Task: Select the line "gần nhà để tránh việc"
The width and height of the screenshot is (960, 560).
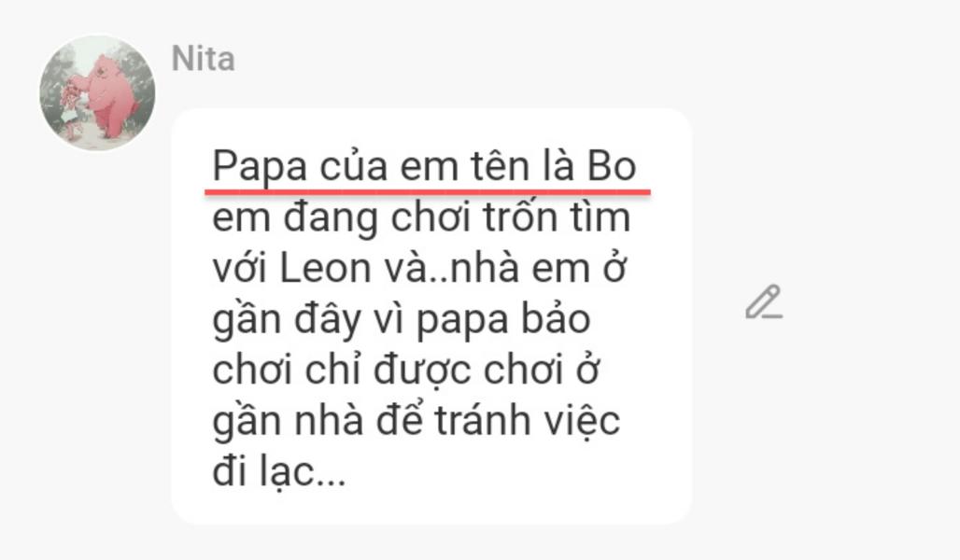Action: click(x=416, y=422)
